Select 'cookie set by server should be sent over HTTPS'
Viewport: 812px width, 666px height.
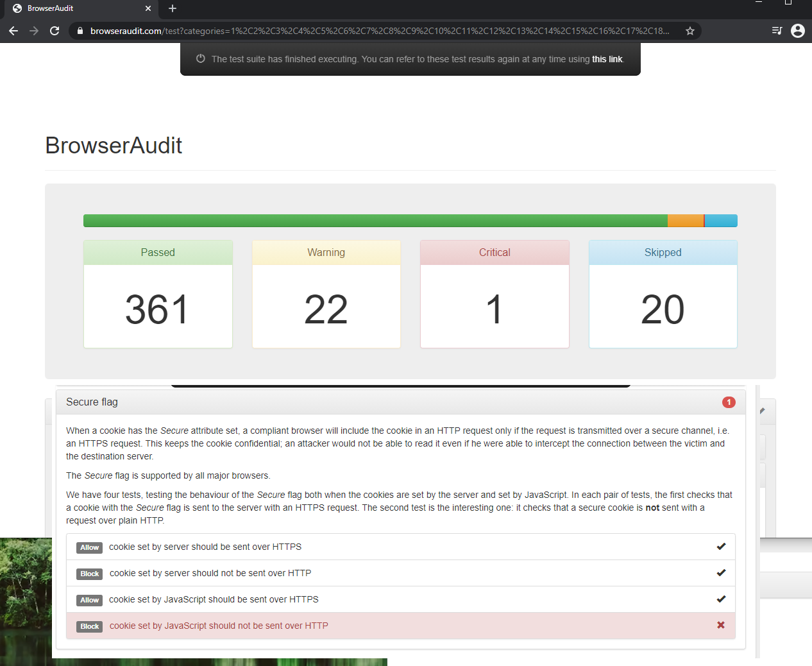(401, 547)
